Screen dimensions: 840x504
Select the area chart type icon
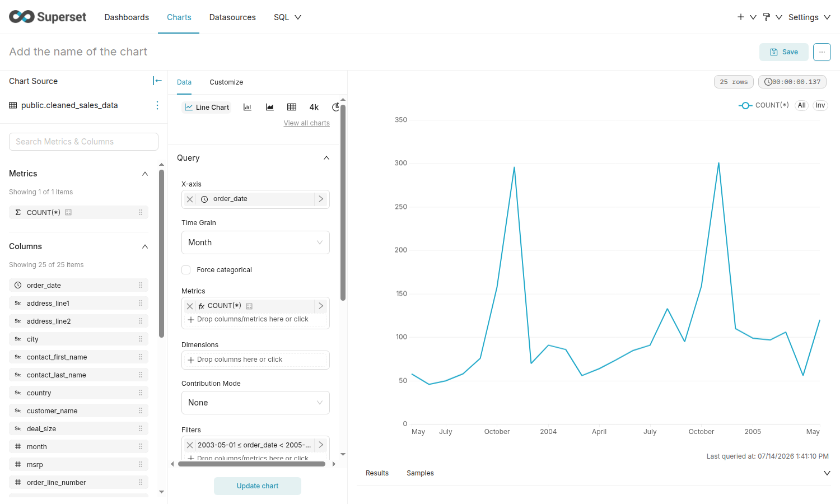270,107
